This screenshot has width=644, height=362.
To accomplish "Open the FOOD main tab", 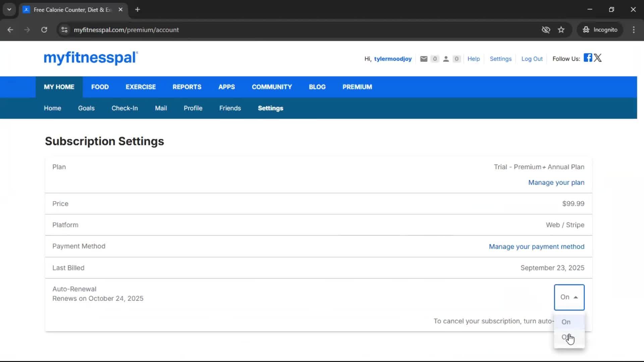I will [100, 87].
